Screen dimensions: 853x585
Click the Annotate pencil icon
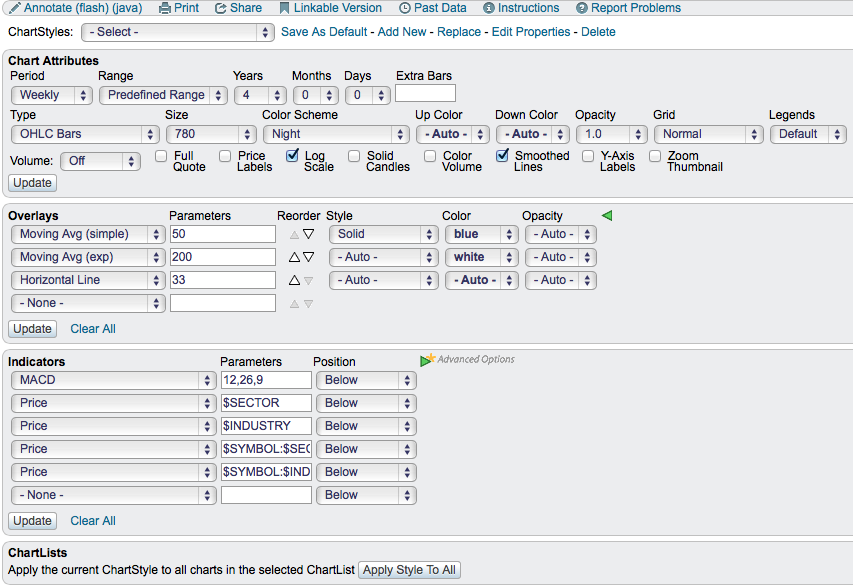[x=15, y=8]
